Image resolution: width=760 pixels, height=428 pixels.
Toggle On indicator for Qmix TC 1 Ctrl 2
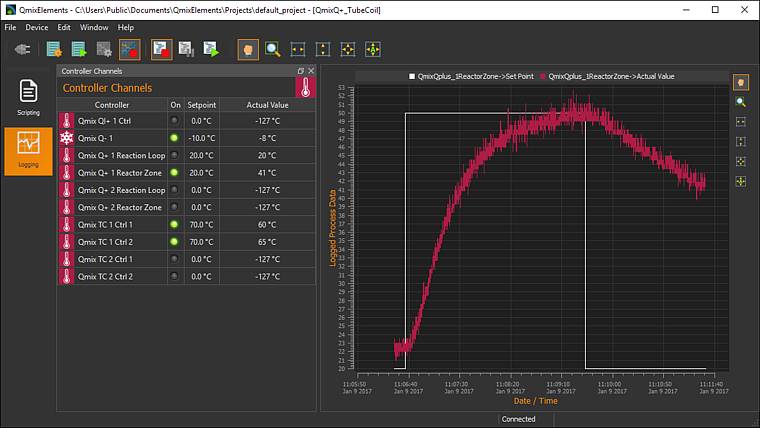click(174, 242)
